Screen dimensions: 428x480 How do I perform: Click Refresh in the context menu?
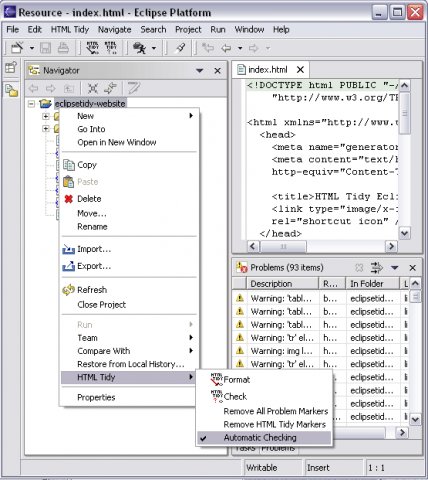point(130,290)
